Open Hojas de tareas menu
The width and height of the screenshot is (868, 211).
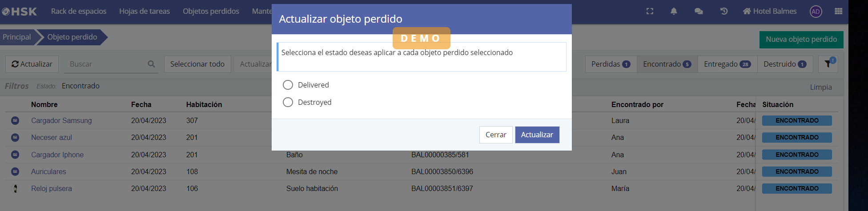[x=145, y=12]
